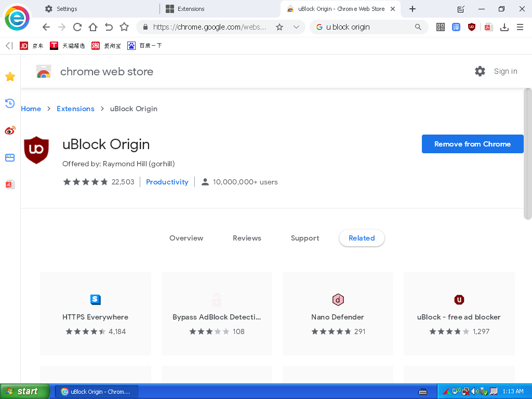The width and height of the screenshot is (532, 399).
Task: Open the Productivity category link
Action: tap(167, 182)
